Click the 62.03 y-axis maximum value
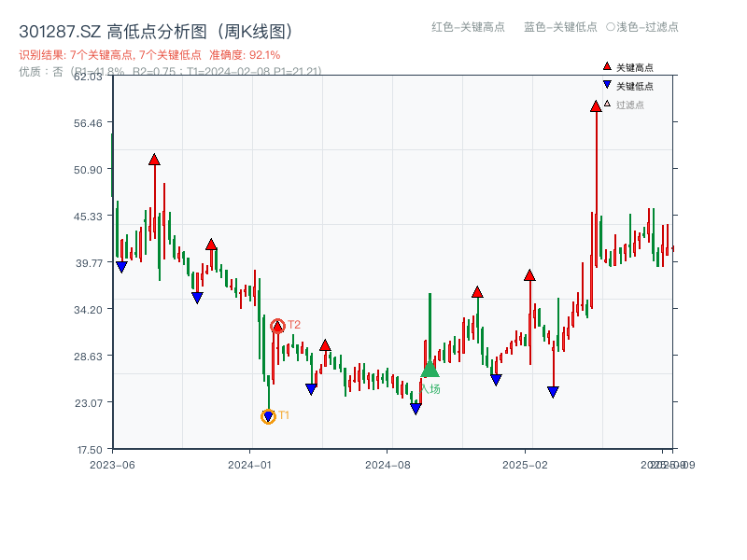The image size is (747, 560). [87, 78]
